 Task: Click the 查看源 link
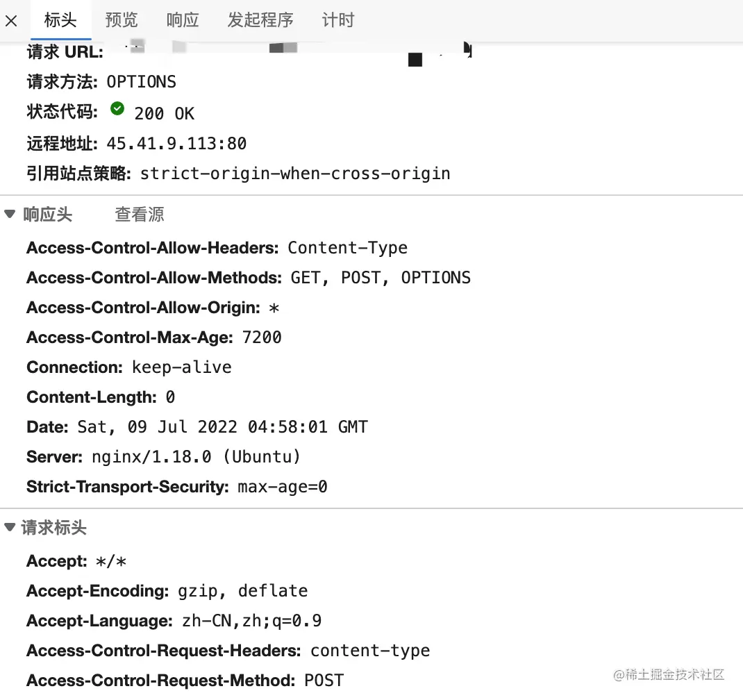point(140,214)
